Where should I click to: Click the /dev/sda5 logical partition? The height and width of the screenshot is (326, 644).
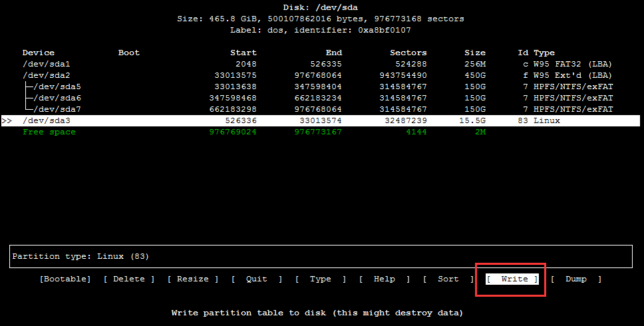tap(57, 86)
